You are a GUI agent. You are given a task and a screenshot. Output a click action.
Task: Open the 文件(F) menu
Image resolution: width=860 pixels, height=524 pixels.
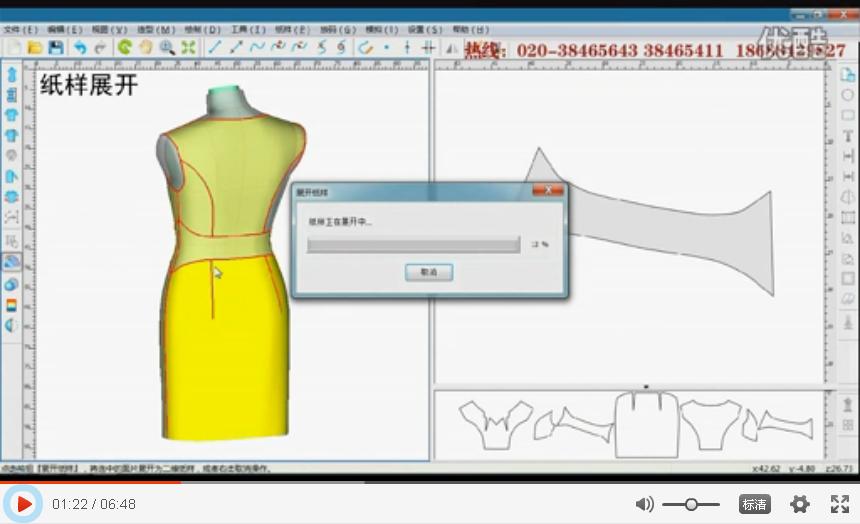coord(20,30)
